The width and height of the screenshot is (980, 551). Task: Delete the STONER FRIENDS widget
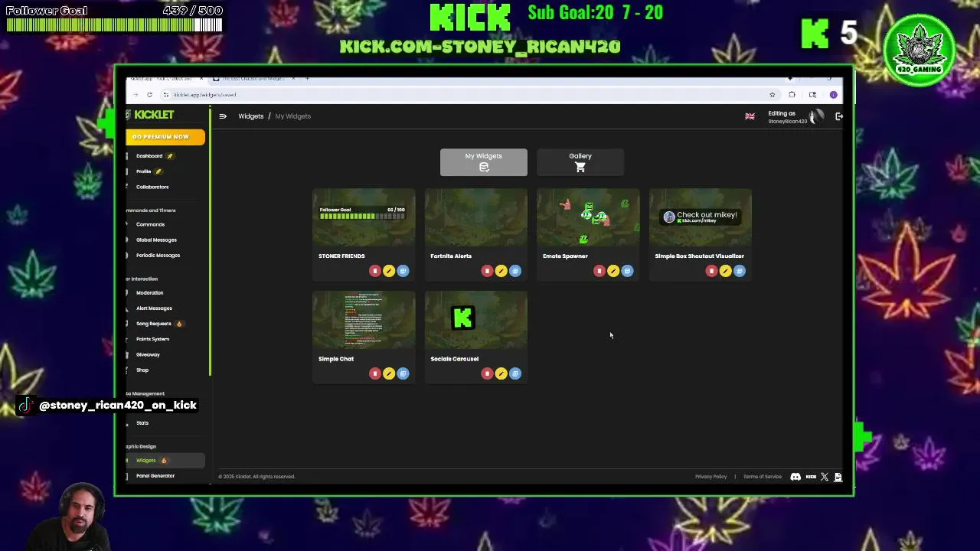pyautogui.click(x=375, y=271)
